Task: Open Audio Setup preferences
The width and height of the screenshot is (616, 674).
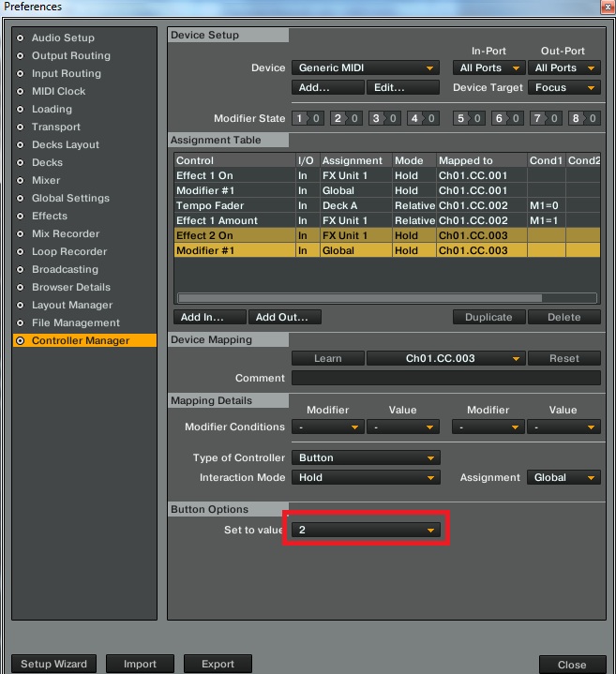Action: (63, 37)
